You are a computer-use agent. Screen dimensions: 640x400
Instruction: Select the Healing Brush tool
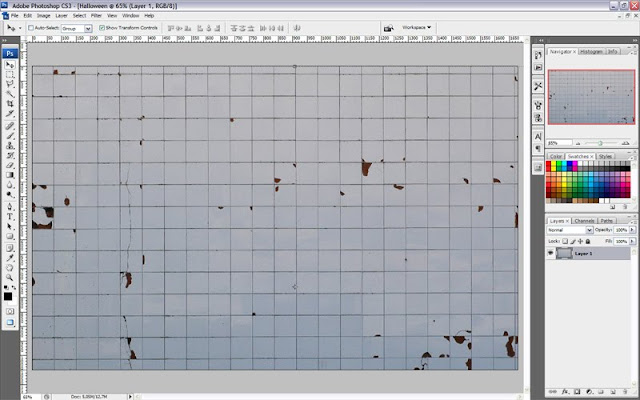10,126
